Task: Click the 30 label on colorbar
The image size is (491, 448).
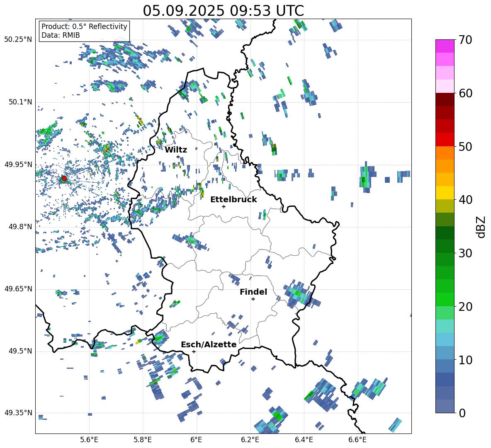Action: (465, 253)
